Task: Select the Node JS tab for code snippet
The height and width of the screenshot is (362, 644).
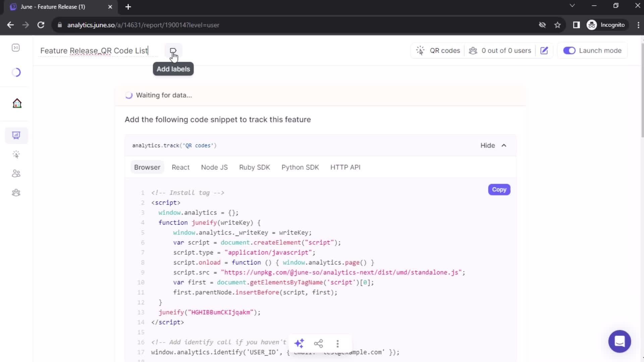Action: pyautogui.click(x=214, y=167)
